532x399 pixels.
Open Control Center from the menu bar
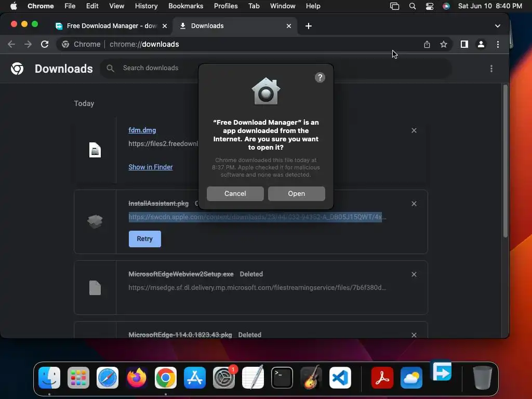[429, 6]
